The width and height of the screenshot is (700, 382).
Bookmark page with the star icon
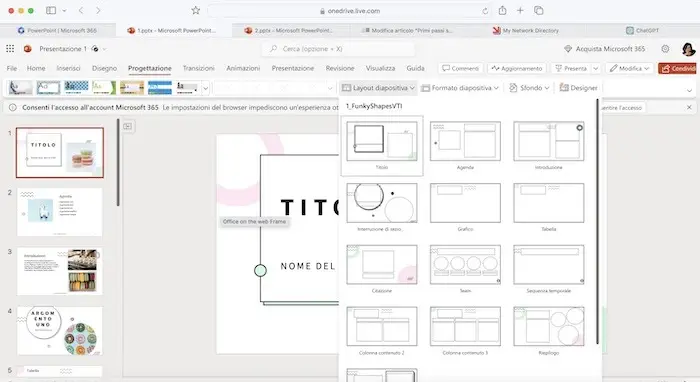pyautogui.click(x=196, y=10)
